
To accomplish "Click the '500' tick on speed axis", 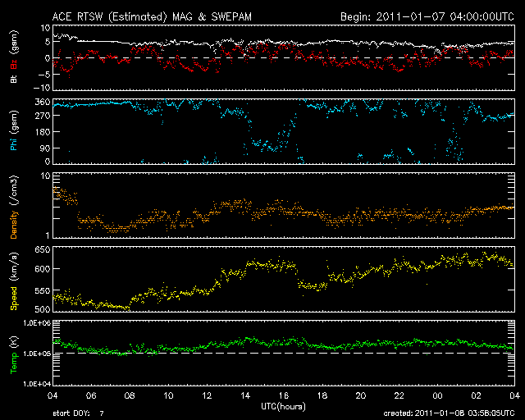I will tap(42, 308).
